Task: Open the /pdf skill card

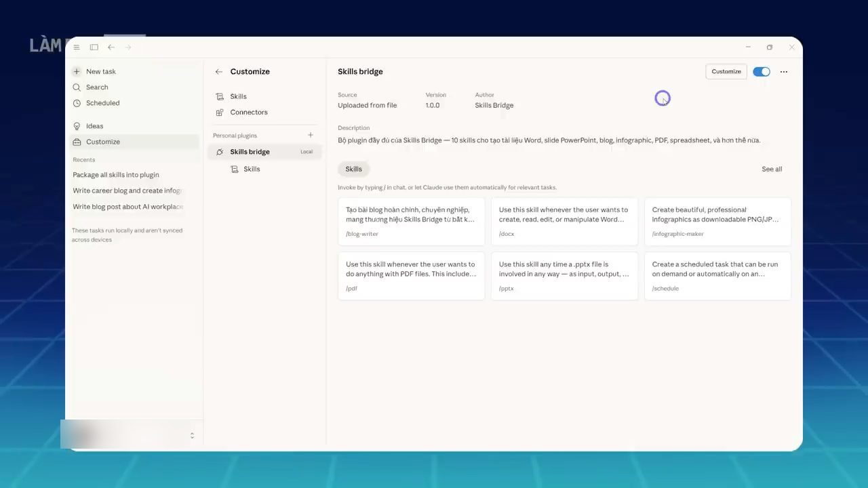Action: coord(411,276)
